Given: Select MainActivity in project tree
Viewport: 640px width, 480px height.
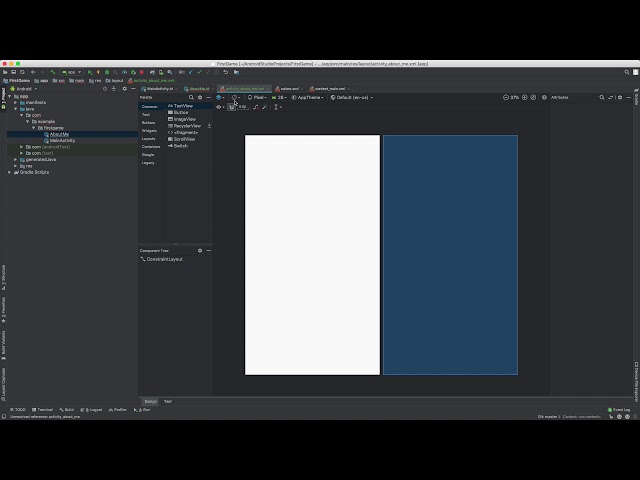Looking at the screenshot, I should click(62, 140).
